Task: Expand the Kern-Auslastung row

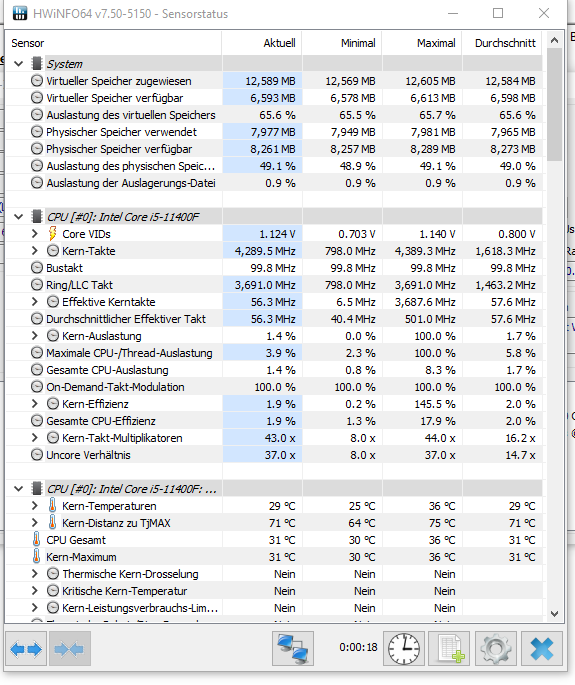Action: pos(35,336)
